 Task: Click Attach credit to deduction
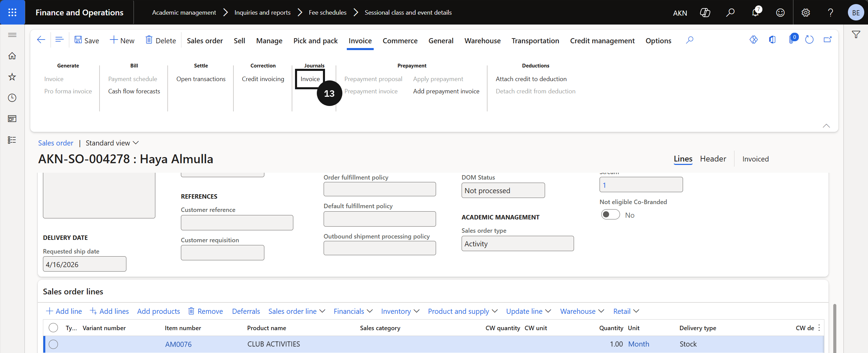tap(531, 79)
